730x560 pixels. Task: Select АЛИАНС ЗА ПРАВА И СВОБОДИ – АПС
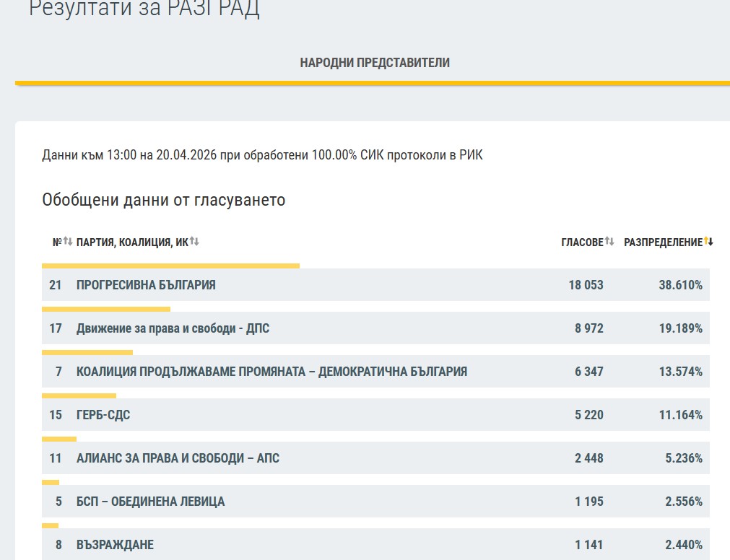pyautogui.click(x=178, y=458)
